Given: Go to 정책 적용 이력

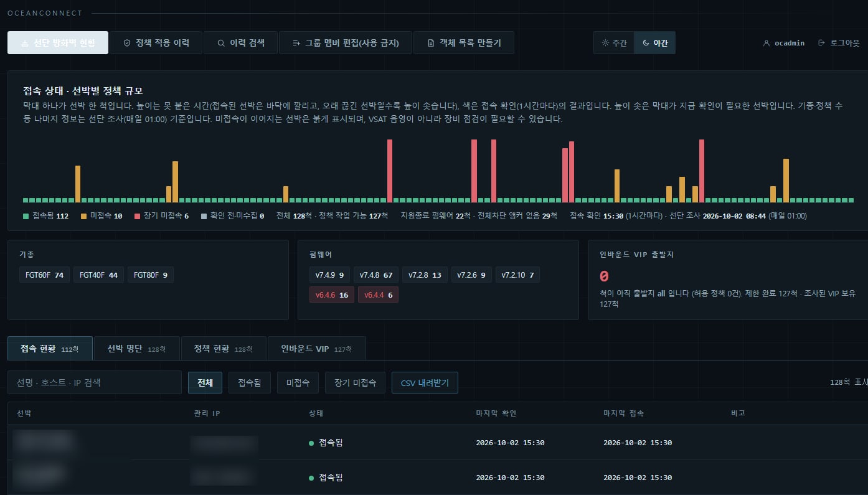Looking at the screenshot, I should tap(156, 43).
